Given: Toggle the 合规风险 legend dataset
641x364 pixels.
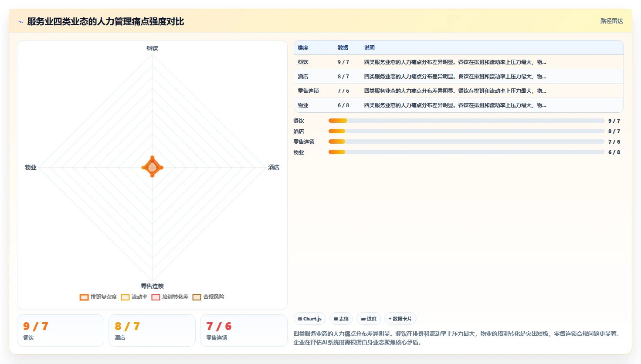Looking at the screenshot, I should [x=208, y=297].
